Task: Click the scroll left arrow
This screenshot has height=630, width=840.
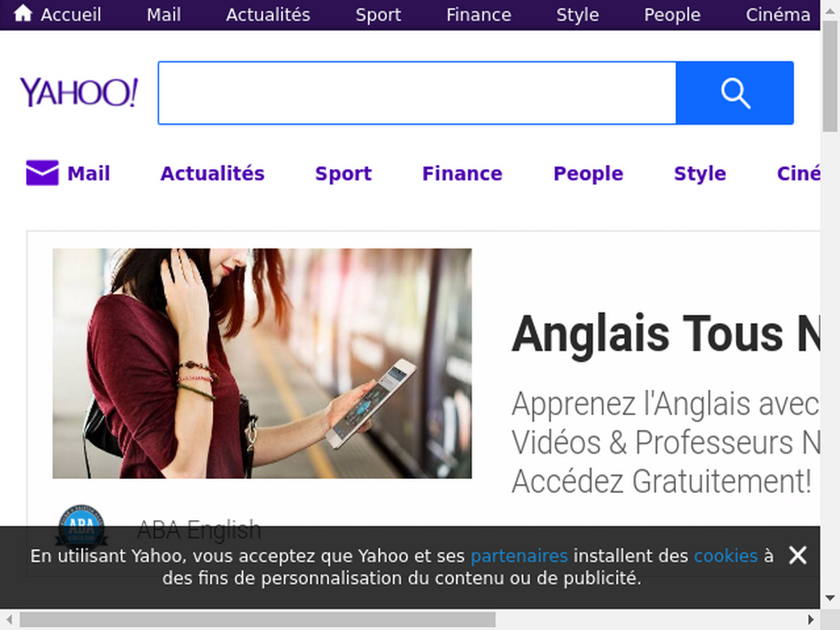Action: tap(9, 620)
